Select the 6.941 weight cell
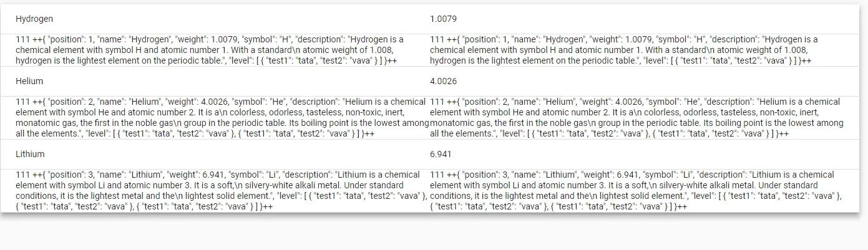The height and width of the screenshot is (250, 868). pyautogui.click(x=441, y=154)
